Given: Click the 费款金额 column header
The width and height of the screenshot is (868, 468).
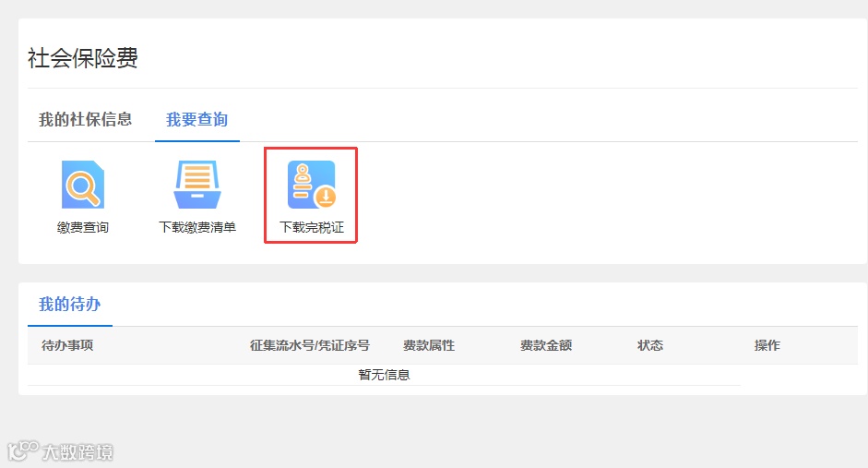Looking at the screenshot, I should (x=546, y=345).
